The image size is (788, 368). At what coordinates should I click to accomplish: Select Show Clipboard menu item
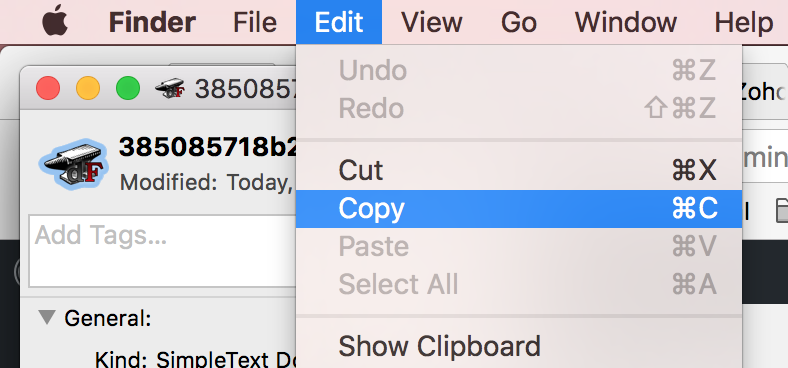(519, 346)
